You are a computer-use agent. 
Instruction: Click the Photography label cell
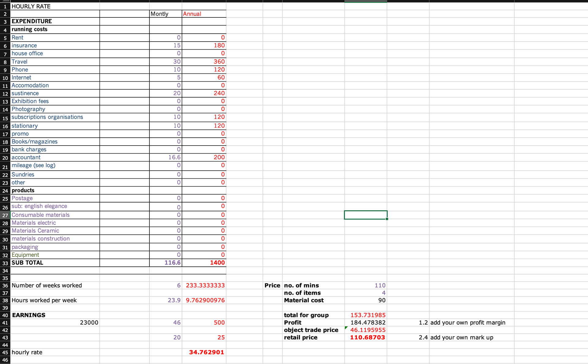tap(55, 109)
